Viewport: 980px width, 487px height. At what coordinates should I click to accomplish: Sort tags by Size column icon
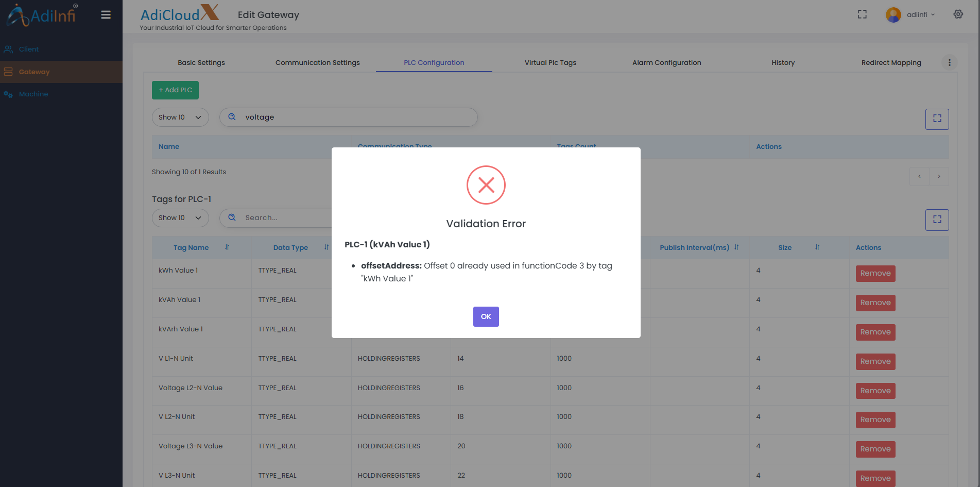817,247
